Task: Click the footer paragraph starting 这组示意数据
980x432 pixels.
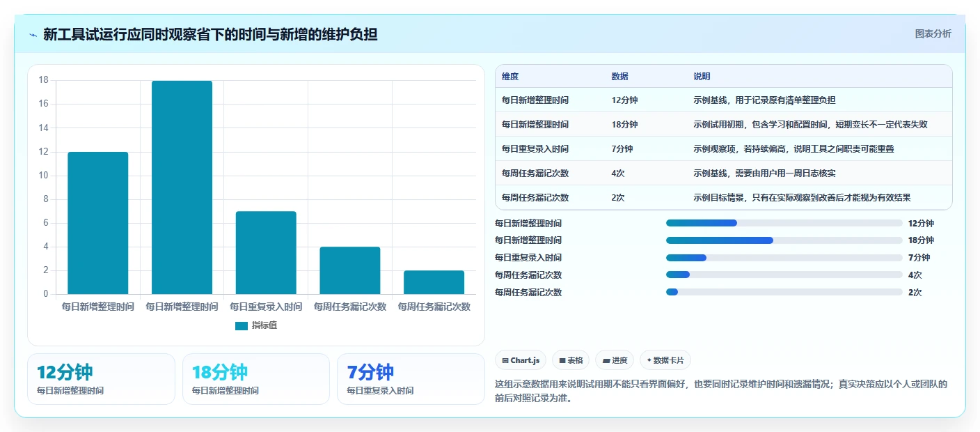Action: [721, 392]
